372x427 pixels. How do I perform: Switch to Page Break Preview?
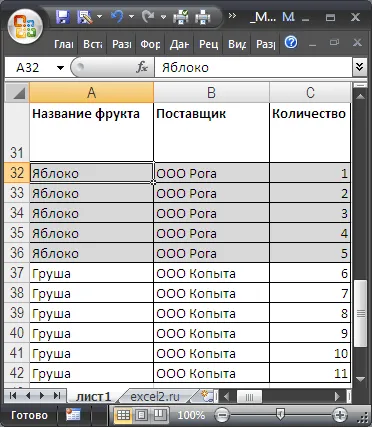160,415
